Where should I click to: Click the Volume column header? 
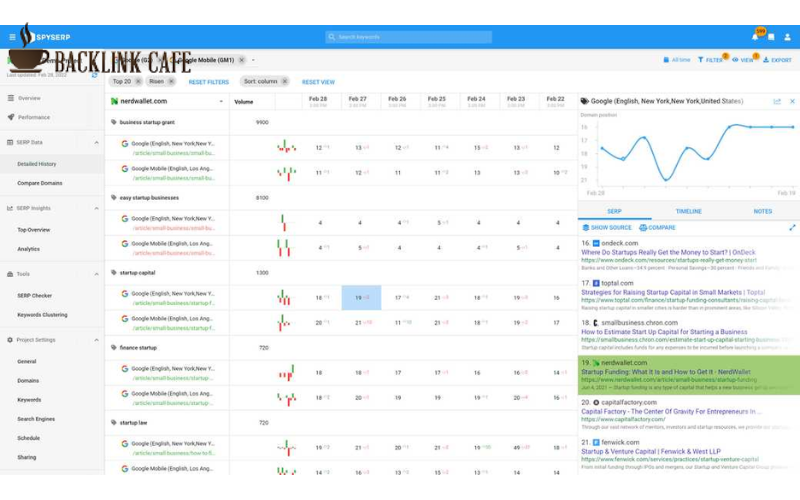[x=244, y=102]
